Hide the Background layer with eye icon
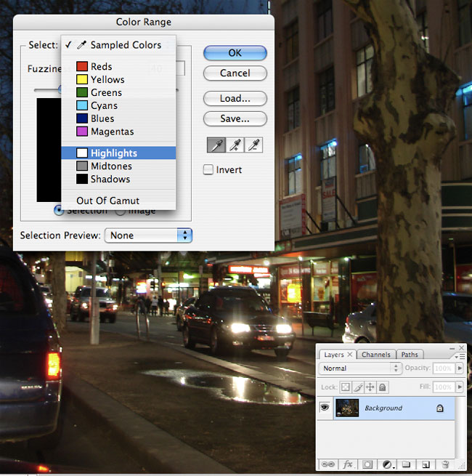The image size is (472, 476). click(x=325, y=408)
